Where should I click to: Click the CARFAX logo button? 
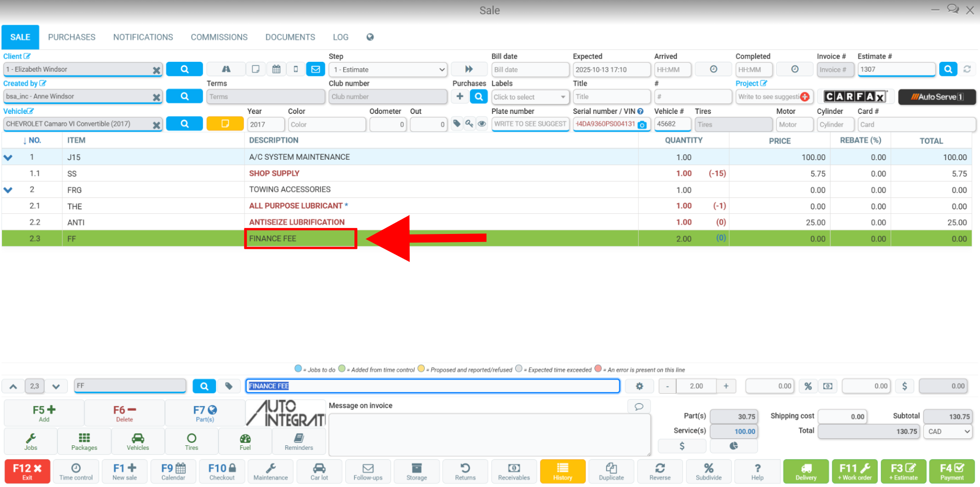pyautogui.click(x=855, y=96)
